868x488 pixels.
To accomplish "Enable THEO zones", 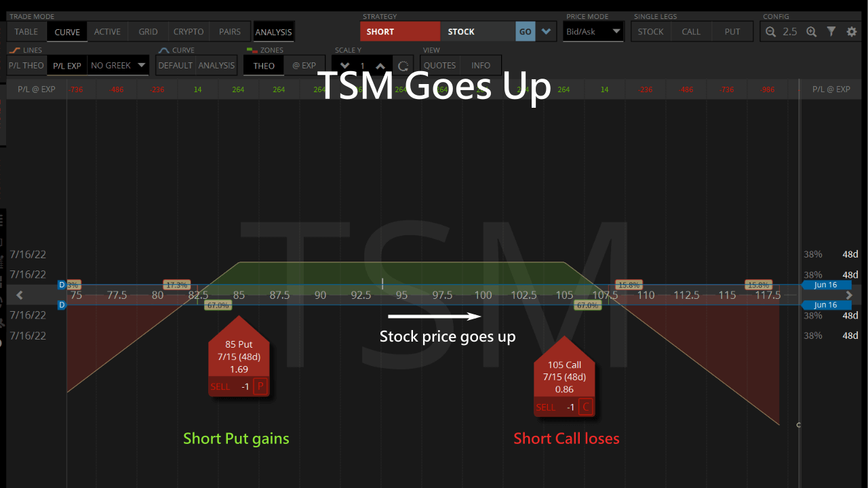I will [264, 66].
